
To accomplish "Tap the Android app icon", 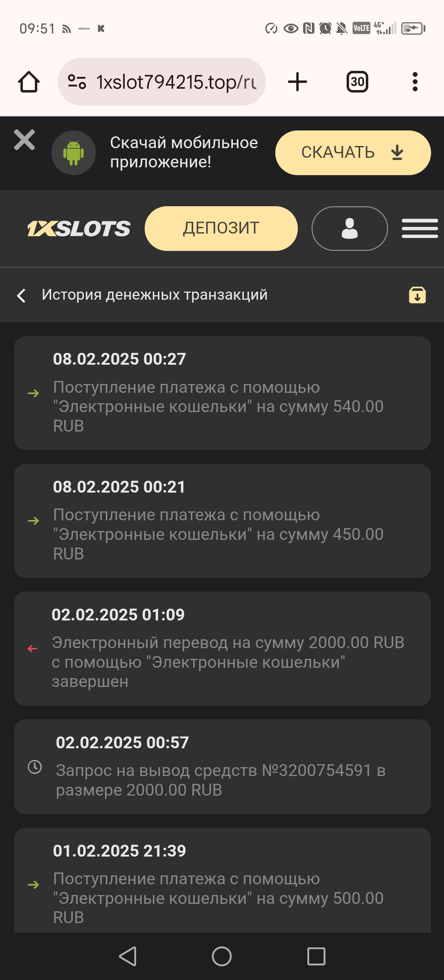I will pyautogui.click(x=74, y=153).
